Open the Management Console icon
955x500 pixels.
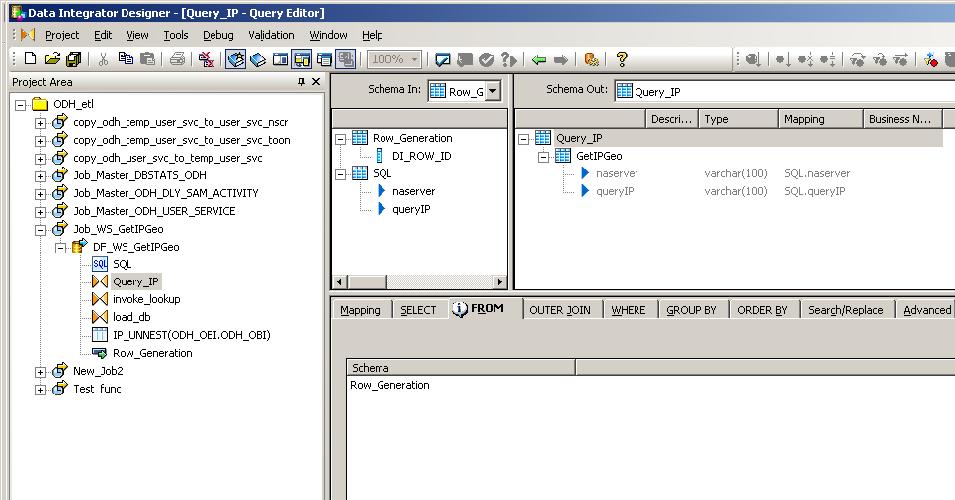click(x=591, y=59)
